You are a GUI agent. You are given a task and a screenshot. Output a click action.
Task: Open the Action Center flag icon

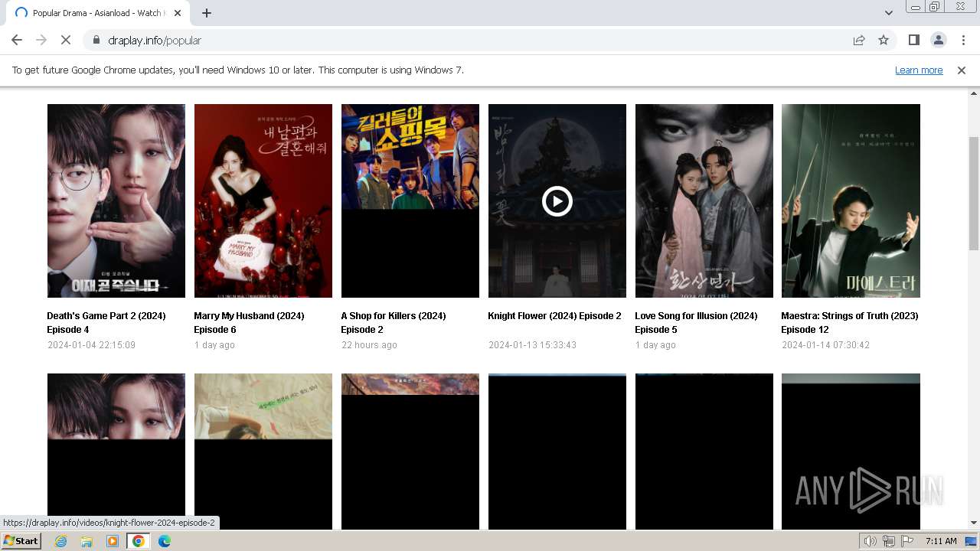point(907,541)
